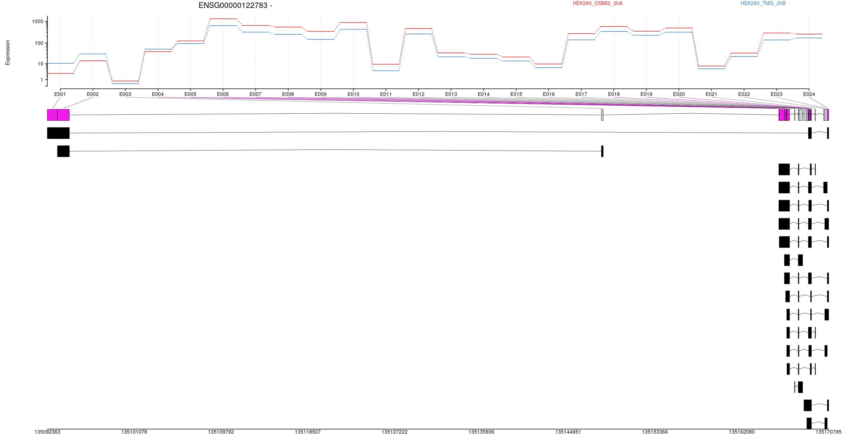The width and height of the screenshot is (868, 438).
Task: Click y-axis tick value 10
Action: point(41,64)
